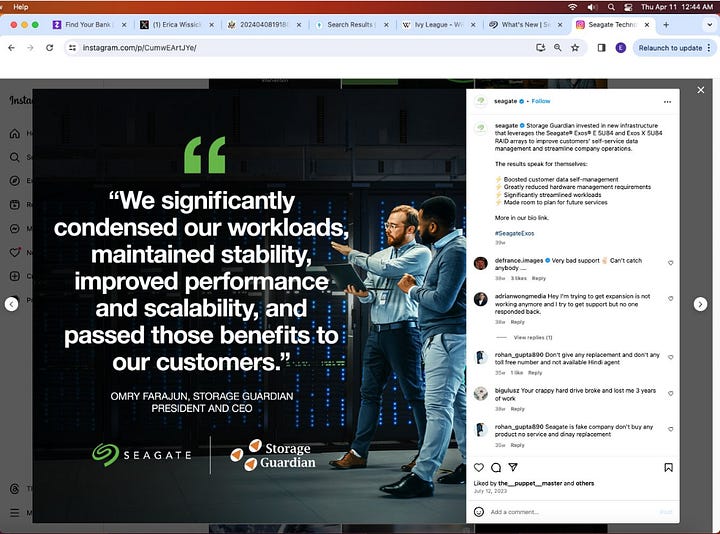Open Explore compass icon in sidebar

click(x=15, y=181)
